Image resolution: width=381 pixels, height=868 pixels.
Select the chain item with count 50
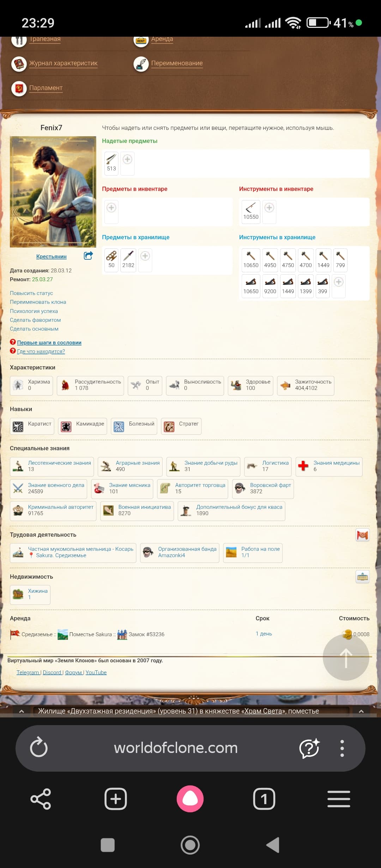[x=111, y=259]
